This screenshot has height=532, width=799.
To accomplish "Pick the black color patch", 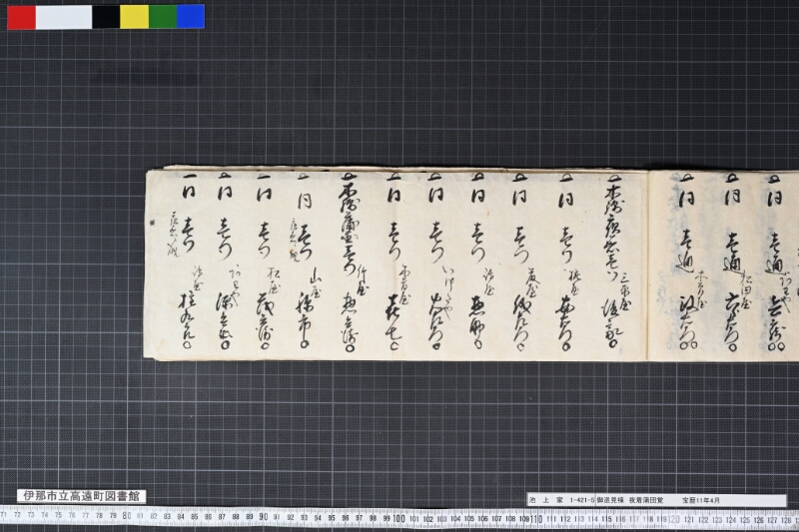I will pyautogui.click(x=106, y=17).
